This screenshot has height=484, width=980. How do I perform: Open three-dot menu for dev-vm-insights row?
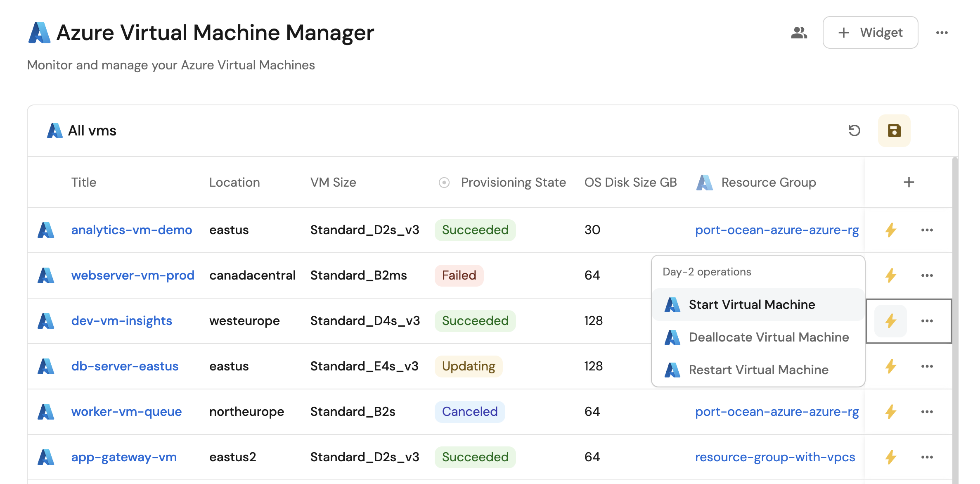tap(927, 321)
